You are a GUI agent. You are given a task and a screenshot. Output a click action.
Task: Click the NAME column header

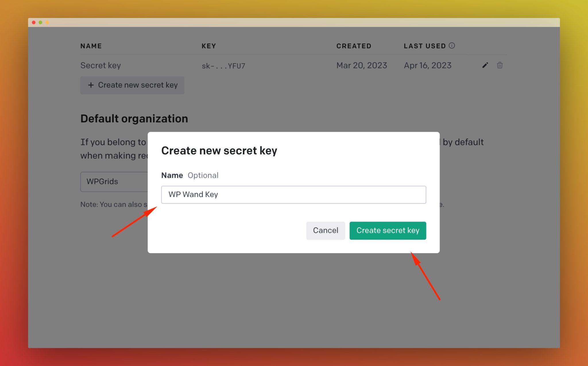91,46
